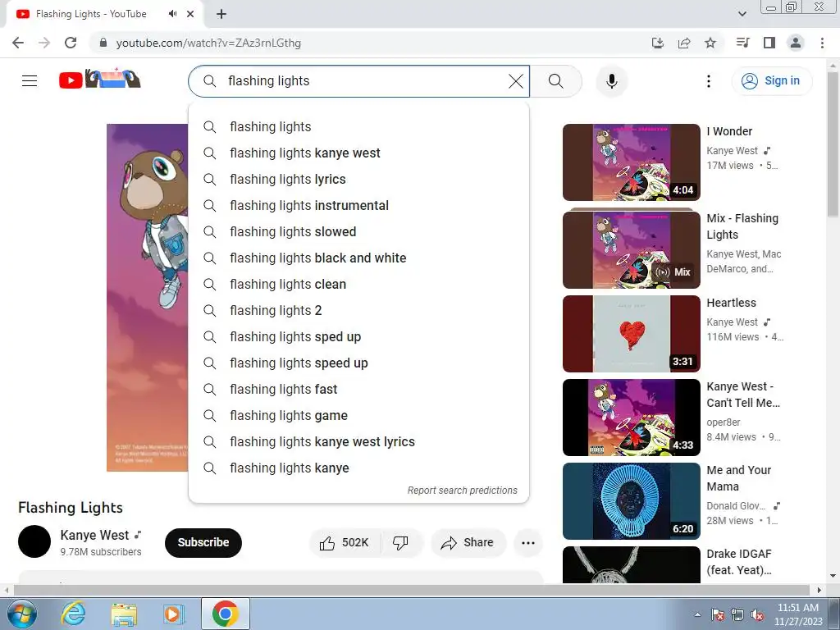This screenshot has width=840, height=630.
Task: Subscribe to Kanye West channel
Action: 203,543
